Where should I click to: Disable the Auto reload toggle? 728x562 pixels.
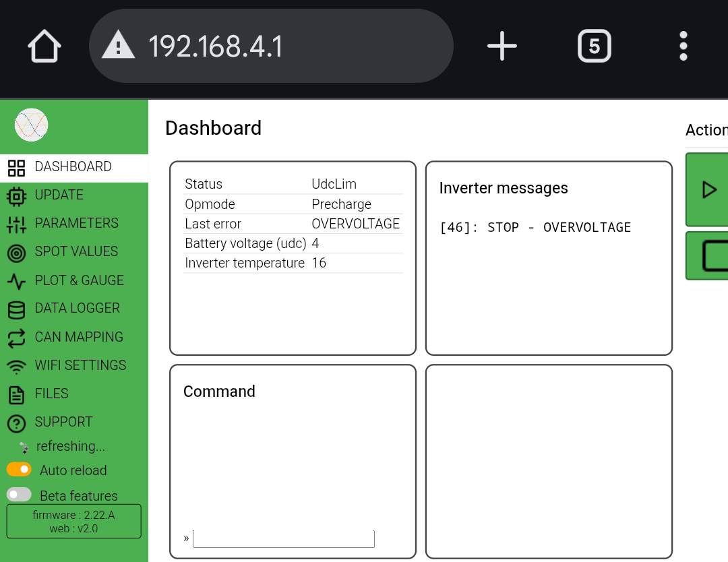(x=19, y=469)
